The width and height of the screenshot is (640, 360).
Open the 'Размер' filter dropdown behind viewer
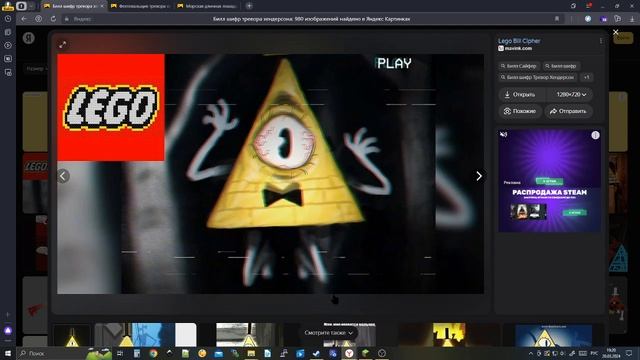(36, 69)
